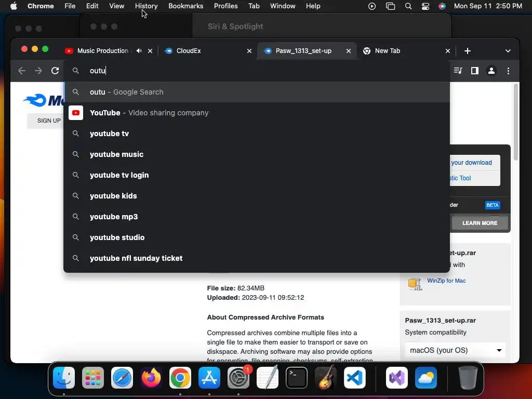Screen dimensions: 532x399
Task: Click the WinZip archive icon
Action: point(415,284)
